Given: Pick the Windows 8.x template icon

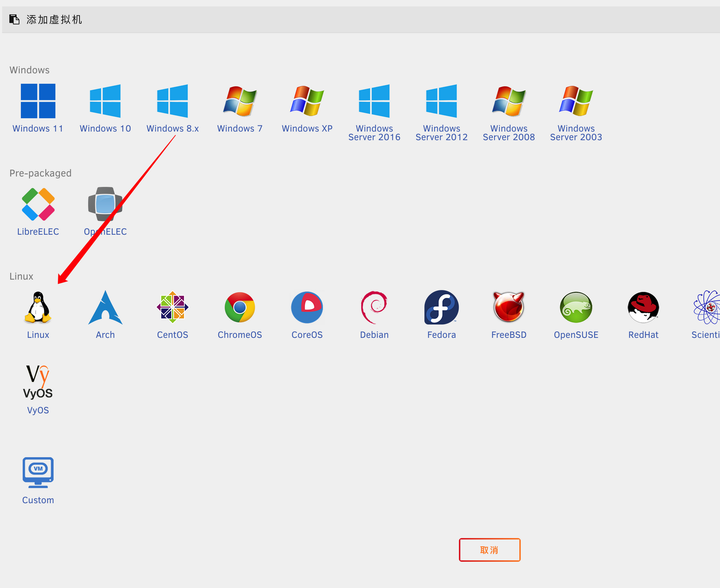Looking at the screenshot, I should pos(172,101).
